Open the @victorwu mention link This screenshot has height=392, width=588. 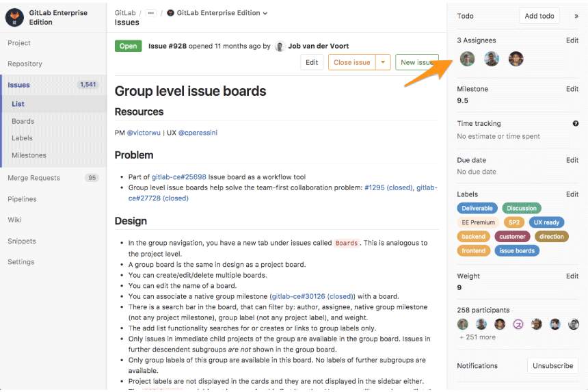coord(144,133)
